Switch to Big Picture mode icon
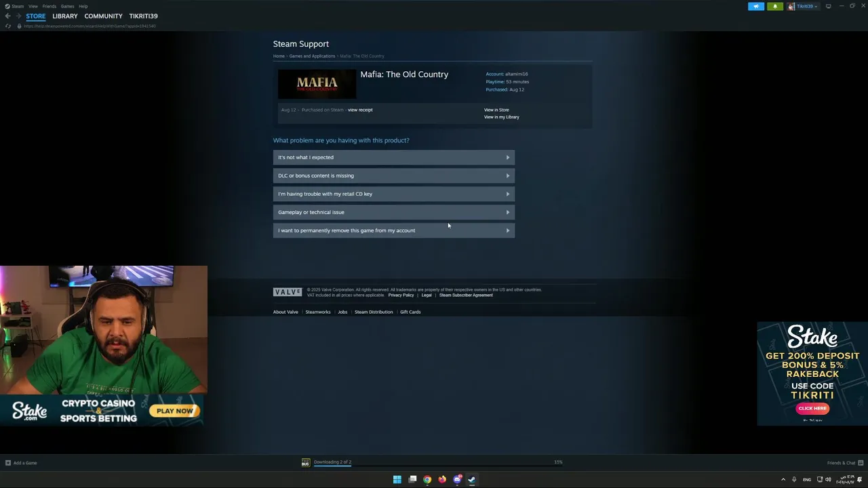Viewport: 868px width, 488px height. tap(828, 6)
